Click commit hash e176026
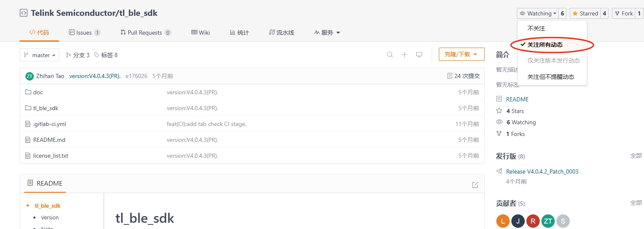 pyautogui.click(x=136, y=76)
